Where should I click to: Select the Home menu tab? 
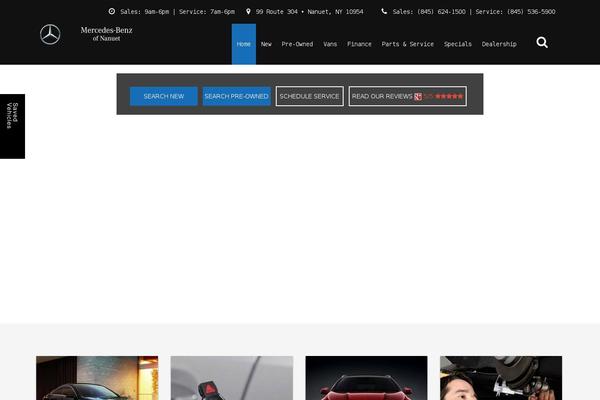244,44
